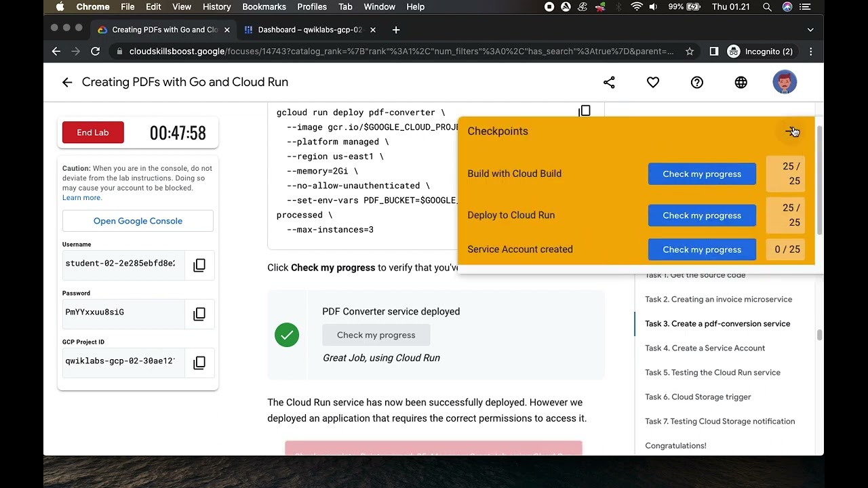Click the back arrow beside lab title
Image resolution: width=868 pixels, height=488 pixels.
point(66,82)
